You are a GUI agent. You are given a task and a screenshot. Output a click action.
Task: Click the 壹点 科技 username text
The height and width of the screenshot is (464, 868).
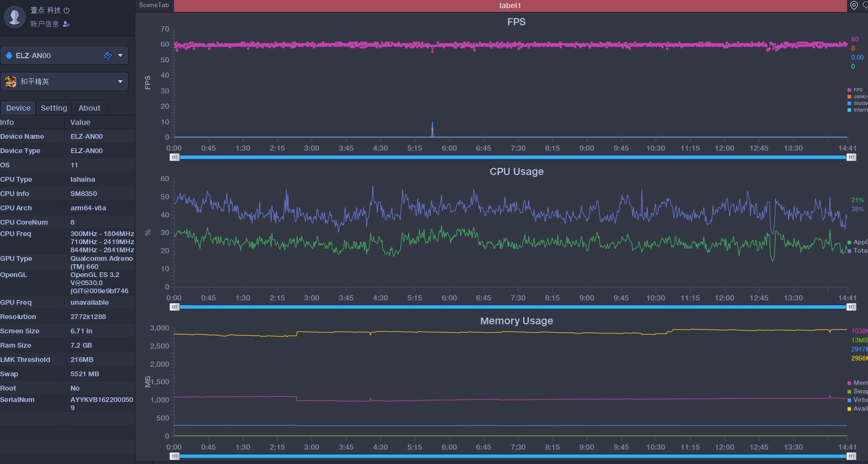[x=46, y=10]
